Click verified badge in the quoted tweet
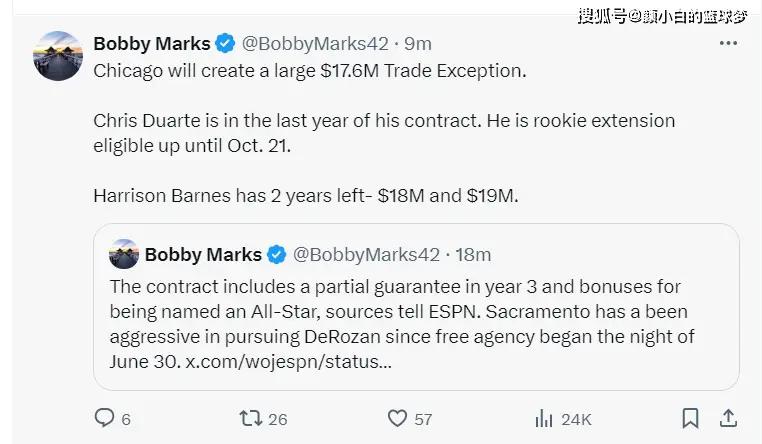Screen dimensions: 762x444 (278, 254)
